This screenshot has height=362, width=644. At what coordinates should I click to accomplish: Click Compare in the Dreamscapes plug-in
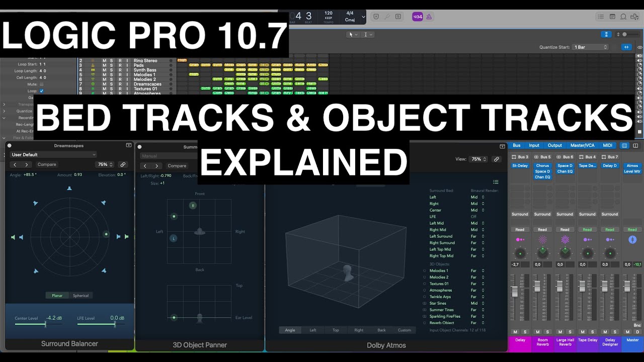coord(47,165)
